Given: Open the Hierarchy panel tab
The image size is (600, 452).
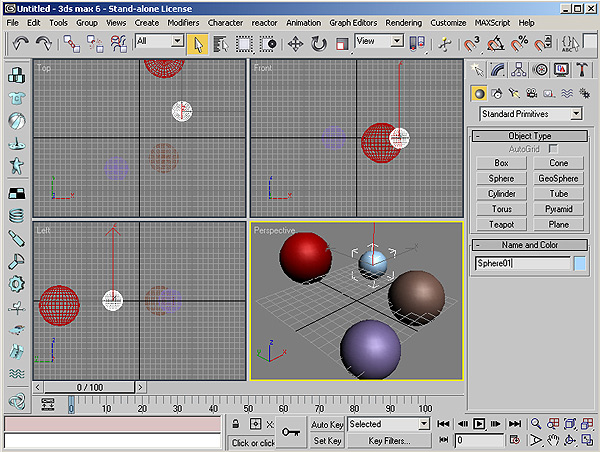Looking at the screenshot, I should 520,69.
